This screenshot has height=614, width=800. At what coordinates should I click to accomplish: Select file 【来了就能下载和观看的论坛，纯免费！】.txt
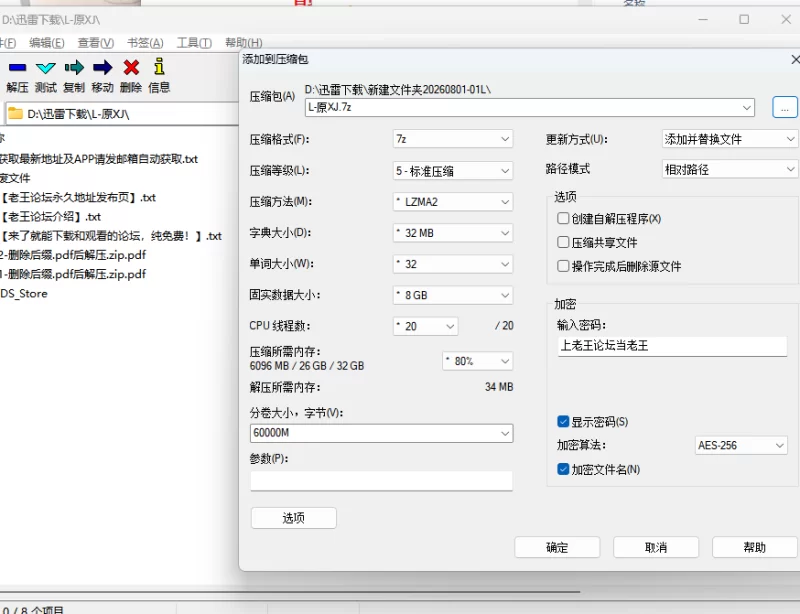click(x=111, y=236)
